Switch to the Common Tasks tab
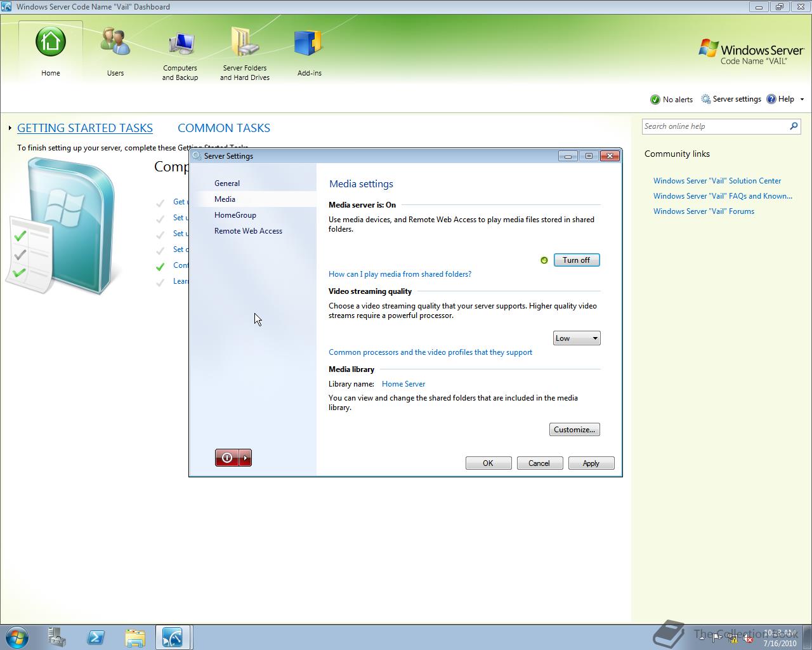The height and width of the screenshot is (650, 812). (x=224, y=128)
